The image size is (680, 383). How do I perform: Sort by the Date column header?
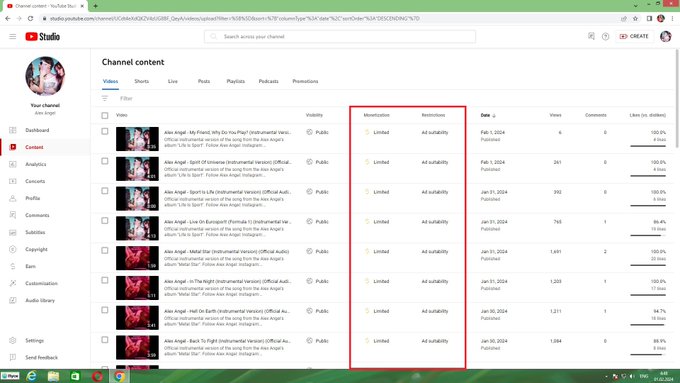click(488, 115)
